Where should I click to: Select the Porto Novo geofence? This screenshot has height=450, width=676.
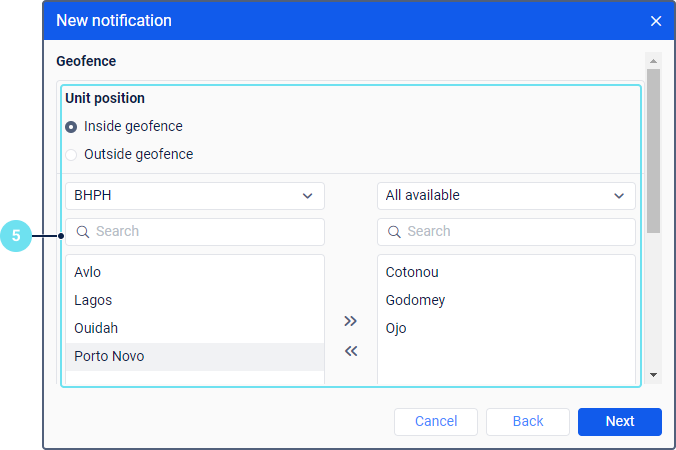tap(109, 356)
